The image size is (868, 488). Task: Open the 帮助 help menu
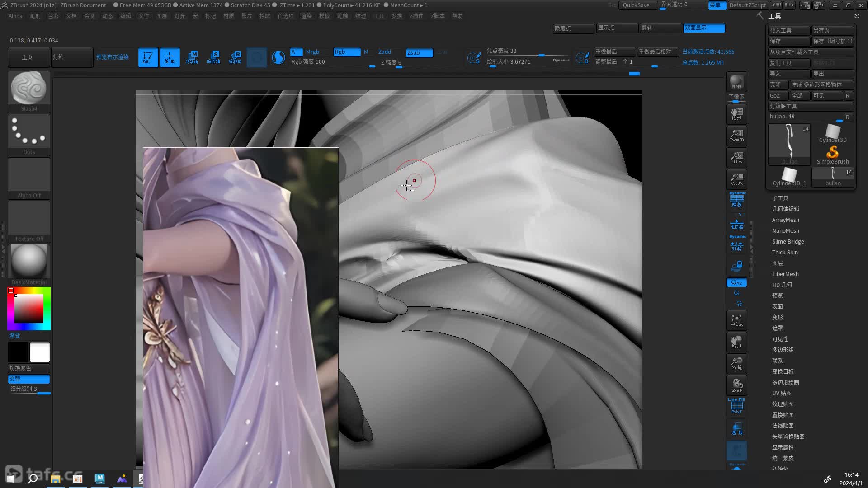click(x=458, y=16)
